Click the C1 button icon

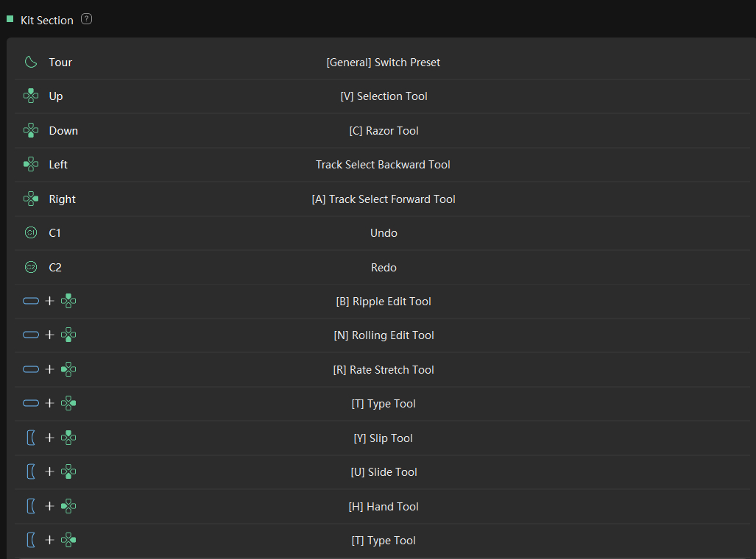[31, 232]
